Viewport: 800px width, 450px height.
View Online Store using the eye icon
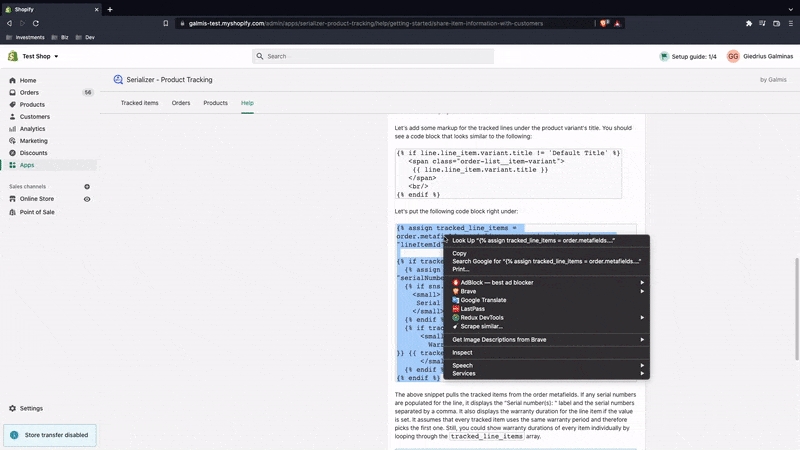(87, 199)
